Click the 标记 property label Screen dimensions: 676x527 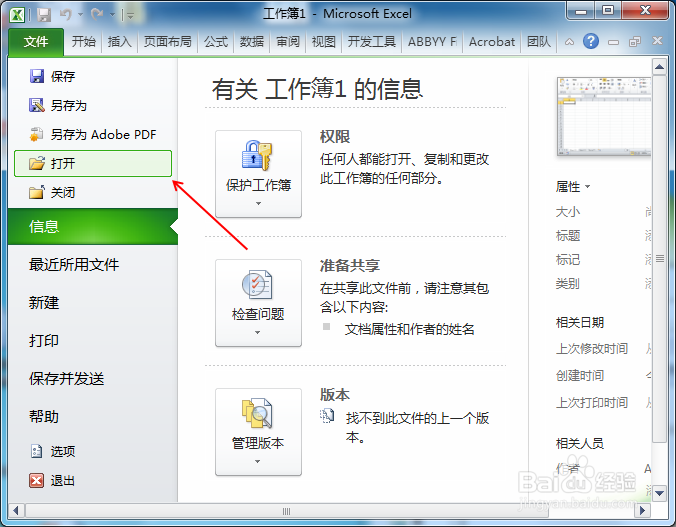568,260
